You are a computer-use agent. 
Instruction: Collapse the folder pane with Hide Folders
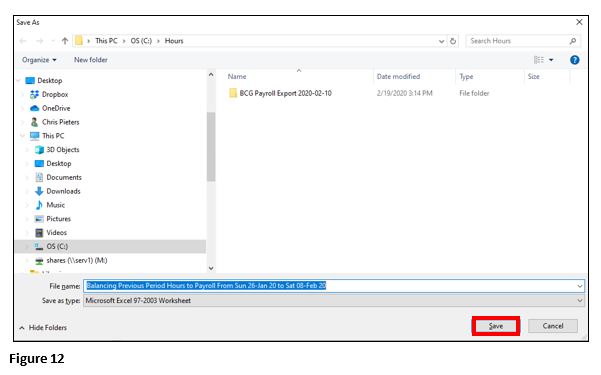(x=43, y=327)
